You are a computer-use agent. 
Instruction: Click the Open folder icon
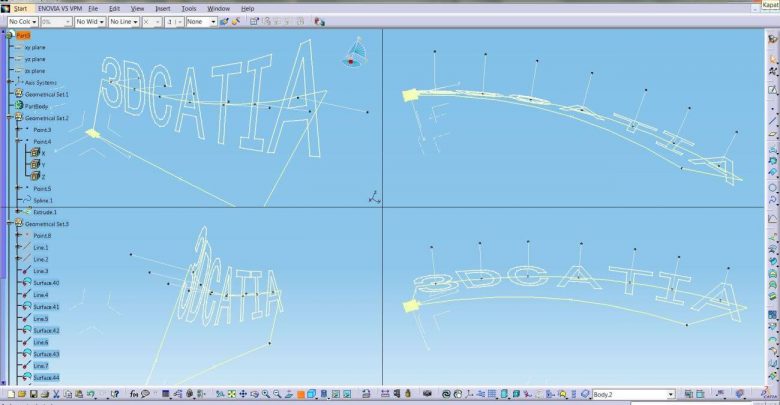click(x=22, y=394)
